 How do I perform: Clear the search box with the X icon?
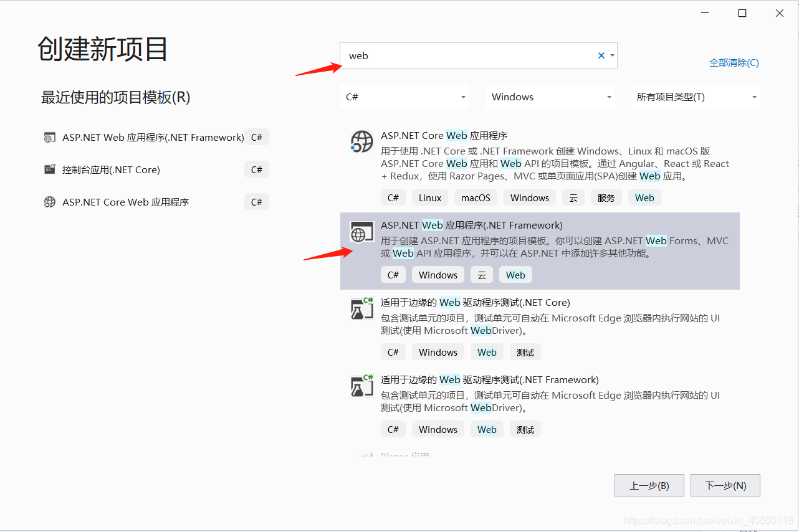point(601,55)
